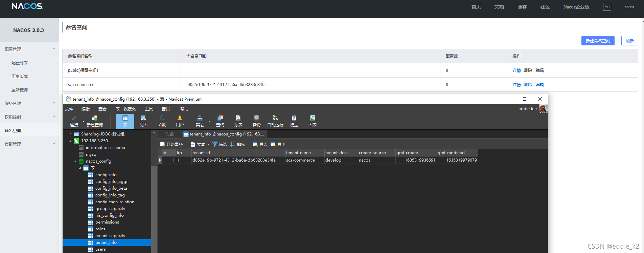This screenshot has width=644, height=253.
Task: Expand Sharding-JDBC connection group
Action: point(70,134)
